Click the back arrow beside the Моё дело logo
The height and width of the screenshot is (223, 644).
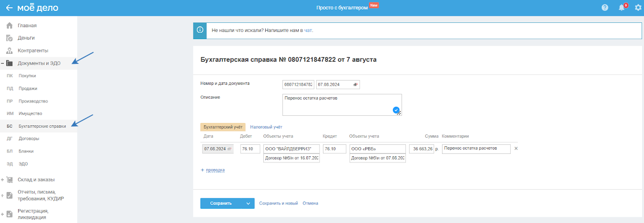(9, 8)
